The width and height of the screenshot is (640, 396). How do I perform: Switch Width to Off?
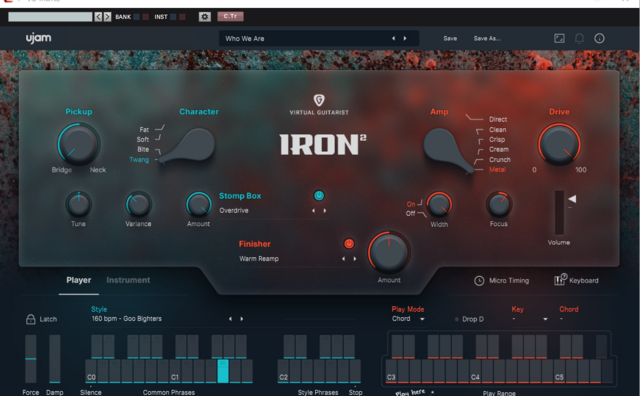pyautogui.click(x=411, y=214)
